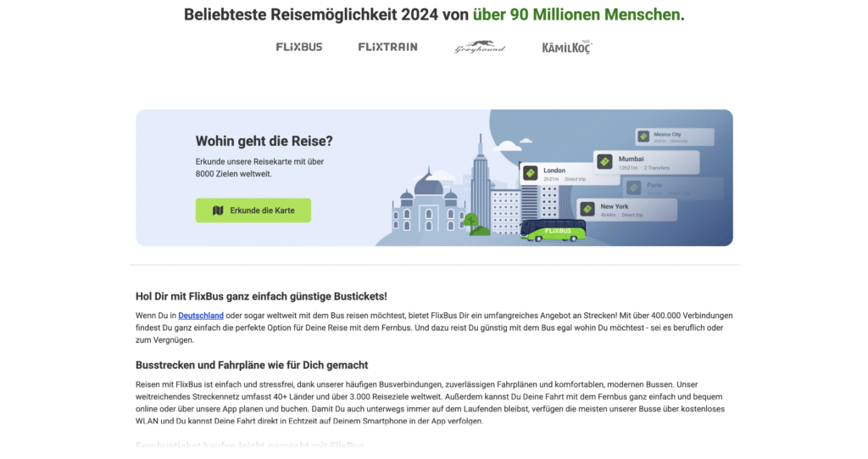The image size is (868, 459).
Task: Click the faded Paris ticket icon
Action: pyautogui.click(x=634, y=188)
